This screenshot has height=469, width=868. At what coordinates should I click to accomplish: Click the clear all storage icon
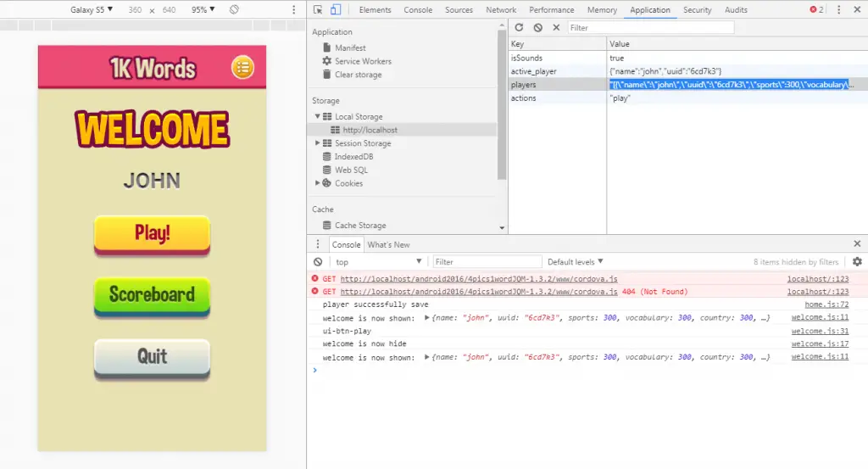point(537,28)
